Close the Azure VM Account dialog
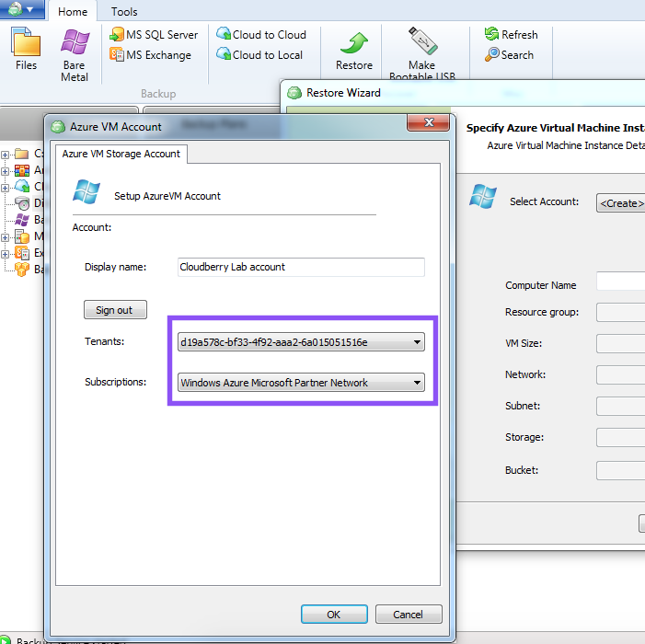Viewport: 645px width, 644px height. tap(428, 122)
